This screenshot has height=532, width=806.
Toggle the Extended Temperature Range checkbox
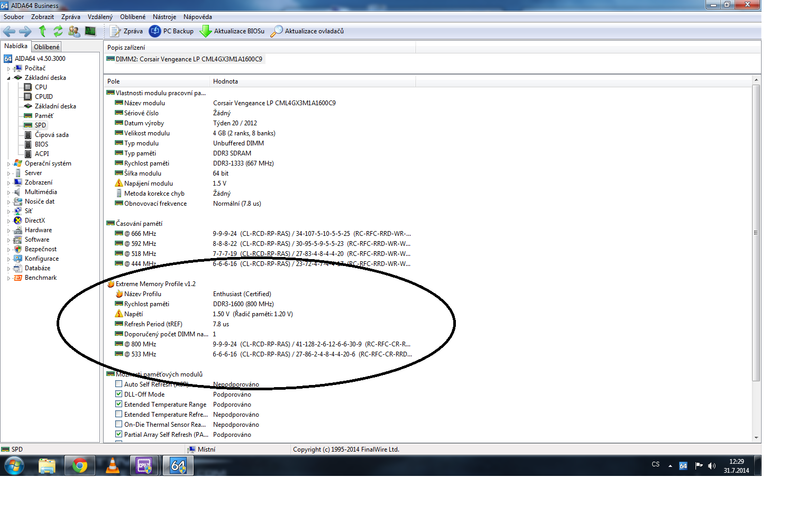click(119, 404)
